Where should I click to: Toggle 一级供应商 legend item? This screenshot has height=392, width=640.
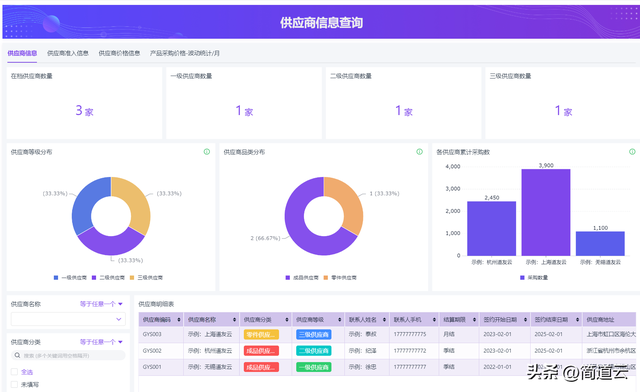click(70, 278)
